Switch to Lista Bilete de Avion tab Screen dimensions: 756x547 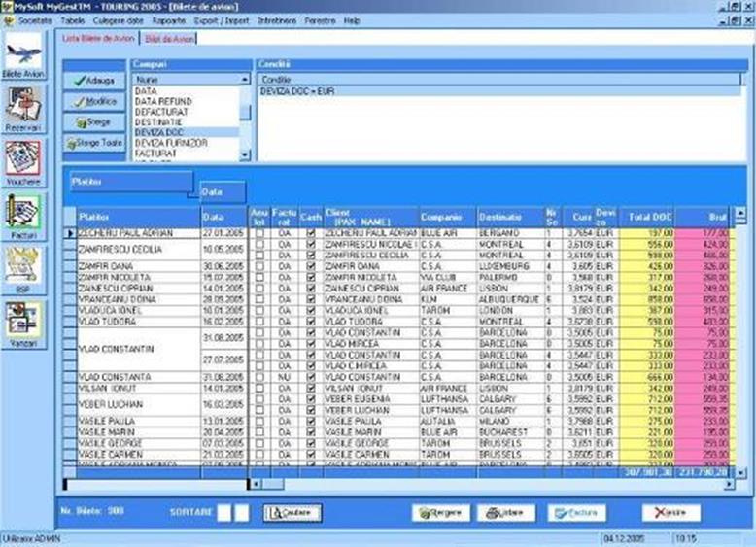pos(98,38)
